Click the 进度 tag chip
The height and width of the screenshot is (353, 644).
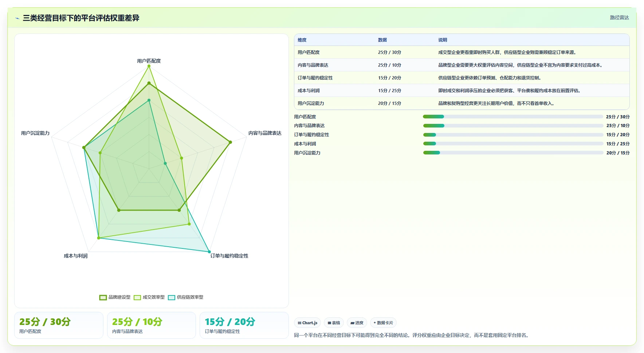click(x=357, y=323)
